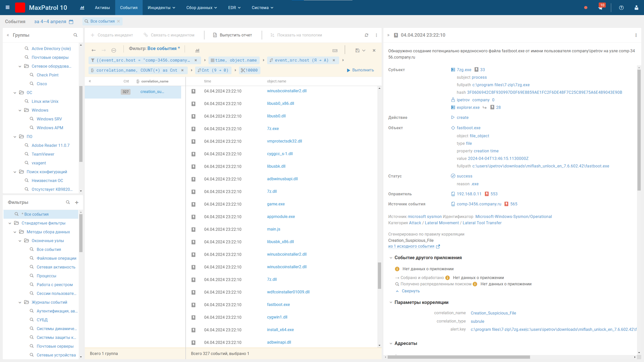
Task: Open events toolbar more-options menu
Action: [x=376, y=35]
